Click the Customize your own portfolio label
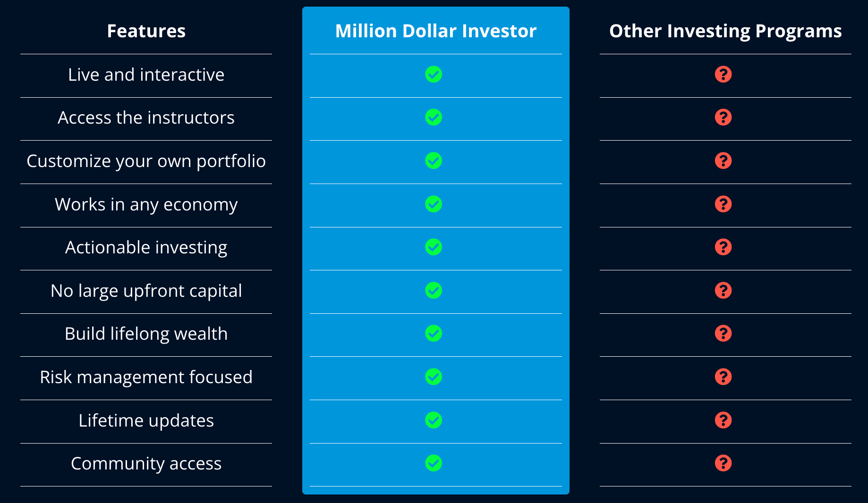The image size is (868, 503). pos(146,161)
